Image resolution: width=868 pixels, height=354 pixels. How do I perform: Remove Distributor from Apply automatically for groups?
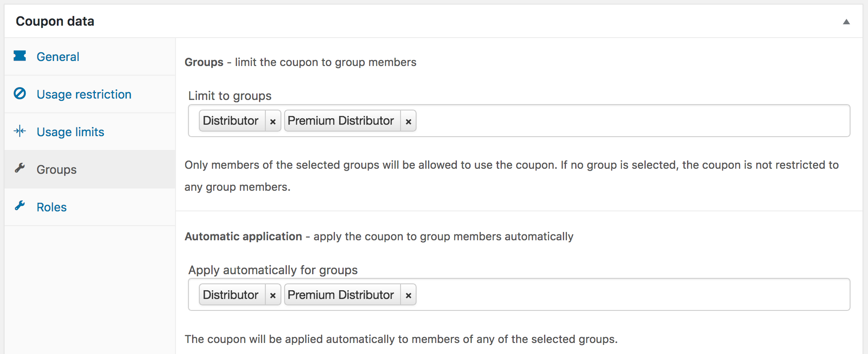273,294
